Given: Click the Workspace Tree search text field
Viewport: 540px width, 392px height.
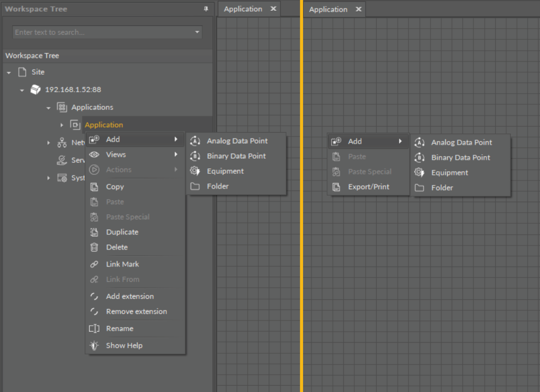Looking at the screenshot, I should point(102,32).
